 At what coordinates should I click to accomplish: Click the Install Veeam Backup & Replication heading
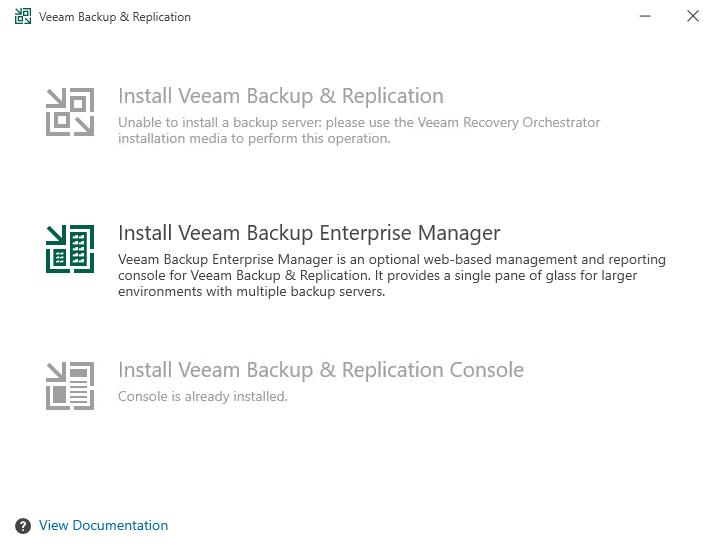280,97
